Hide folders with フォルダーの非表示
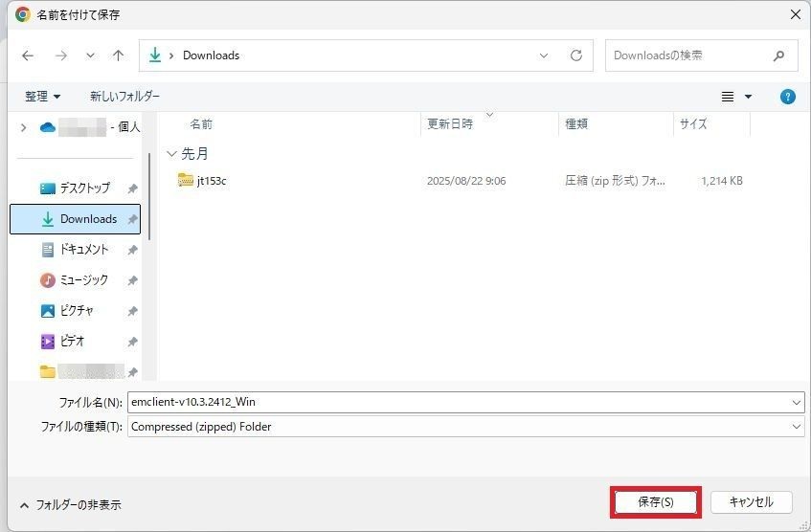The width and height of the screenshot is (811, 532). point(70,504)
